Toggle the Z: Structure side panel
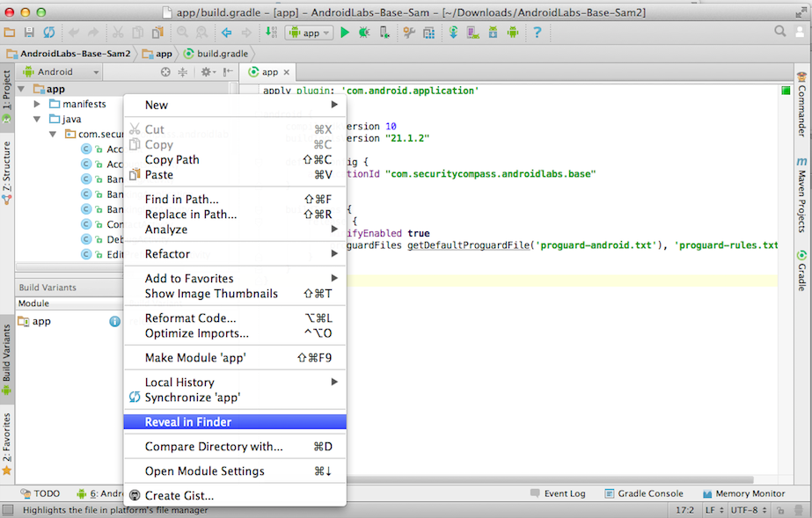The image size is (812, 518). pos(7,172)
